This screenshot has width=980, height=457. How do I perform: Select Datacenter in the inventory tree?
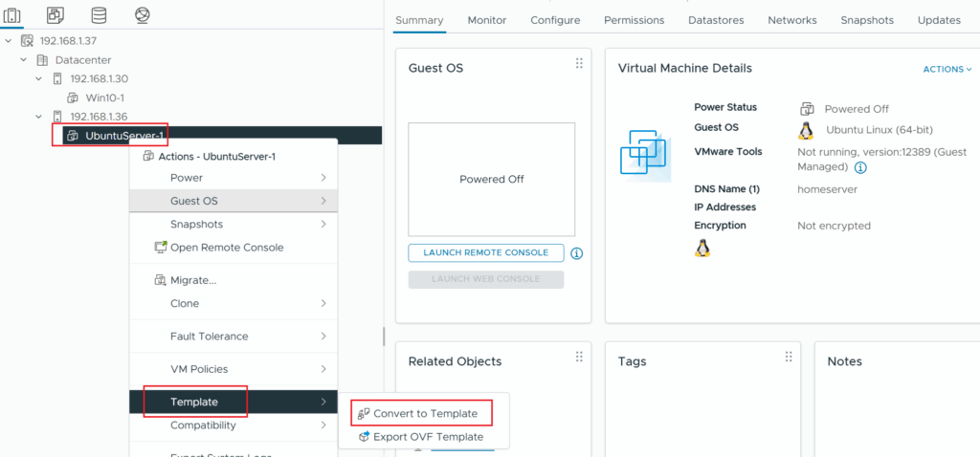click(x=83, y=60)
